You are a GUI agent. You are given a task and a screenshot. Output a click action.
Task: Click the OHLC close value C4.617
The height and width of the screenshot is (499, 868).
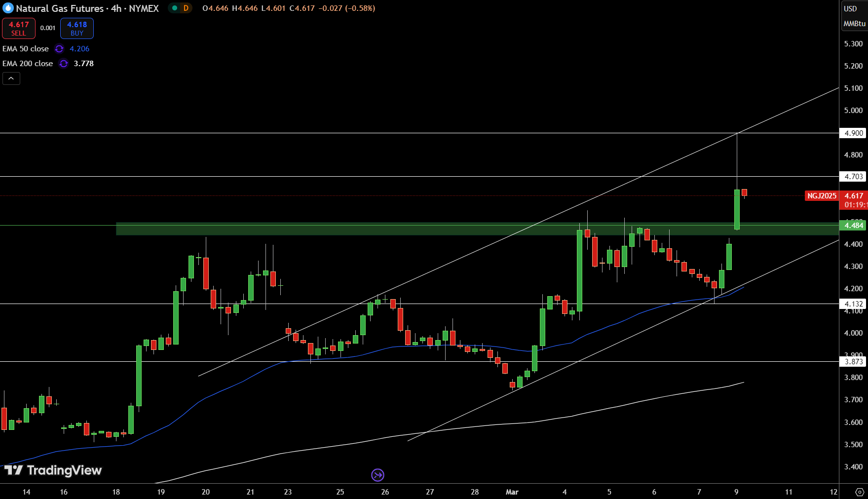tap(302, 8)
